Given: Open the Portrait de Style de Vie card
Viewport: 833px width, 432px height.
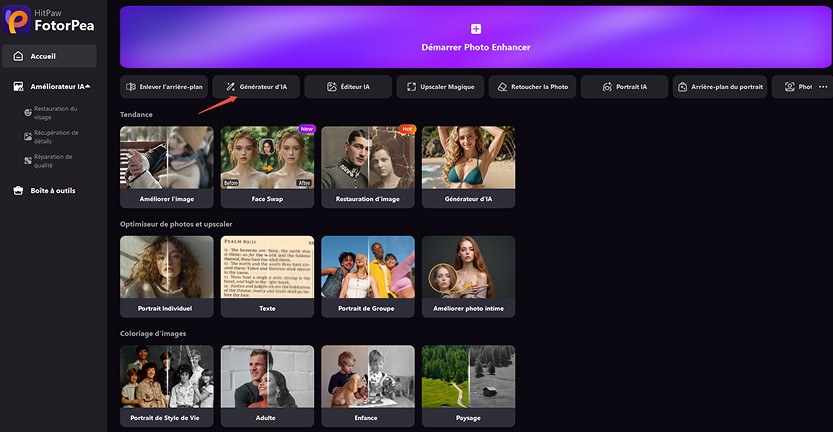Looking at the screenshot, I should 167,386.
